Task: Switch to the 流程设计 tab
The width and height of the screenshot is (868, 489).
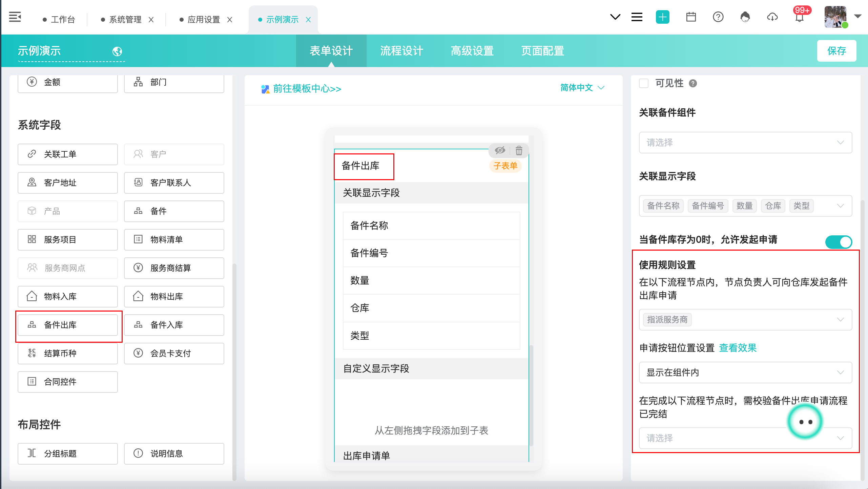Action: pyautogui.click(x=401, y=51)
